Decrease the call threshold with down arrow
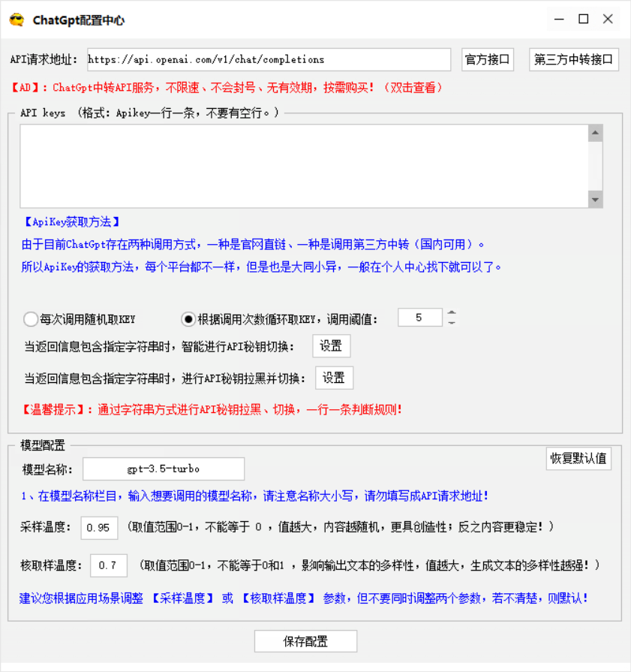This screenshot has width=631, height=672. coord(452,322)
